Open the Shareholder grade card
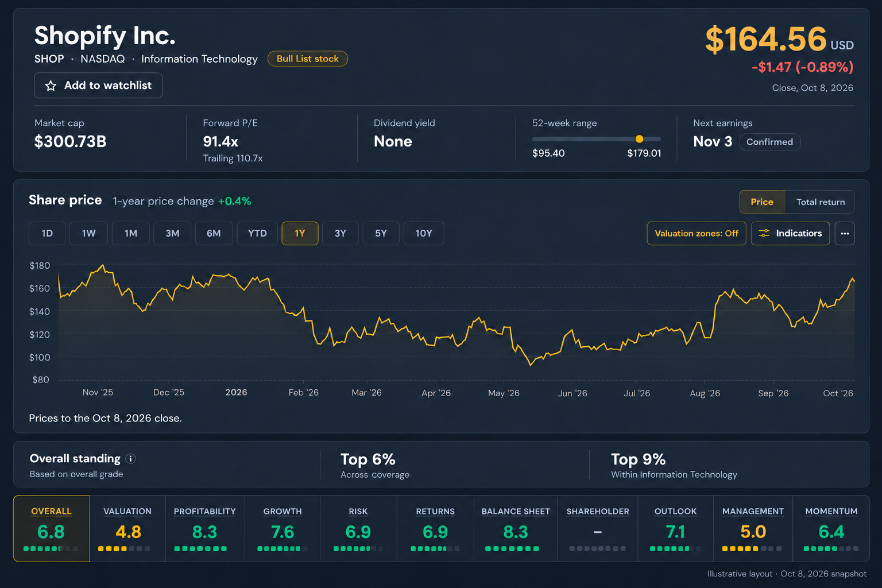882x588 pixels. (598, 529)
